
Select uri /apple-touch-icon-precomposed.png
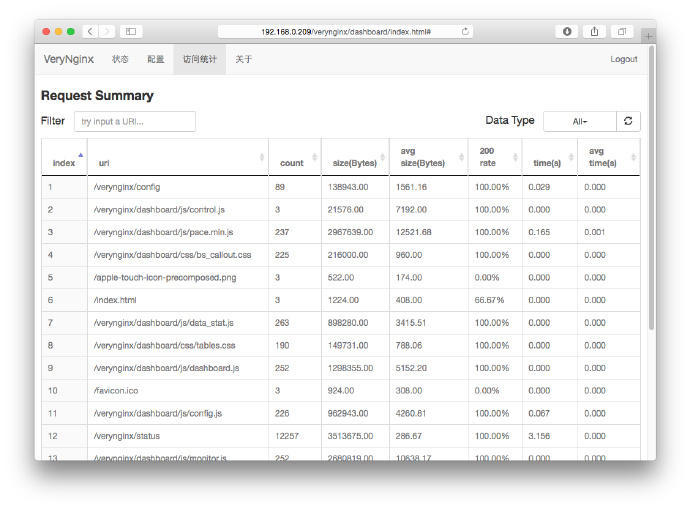165,278
